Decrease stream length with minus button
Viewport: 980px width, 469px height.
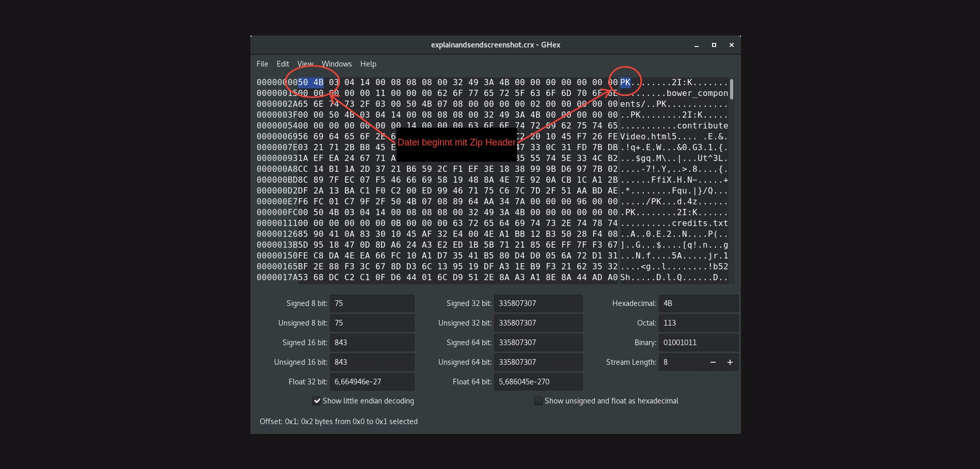[713, 362]
